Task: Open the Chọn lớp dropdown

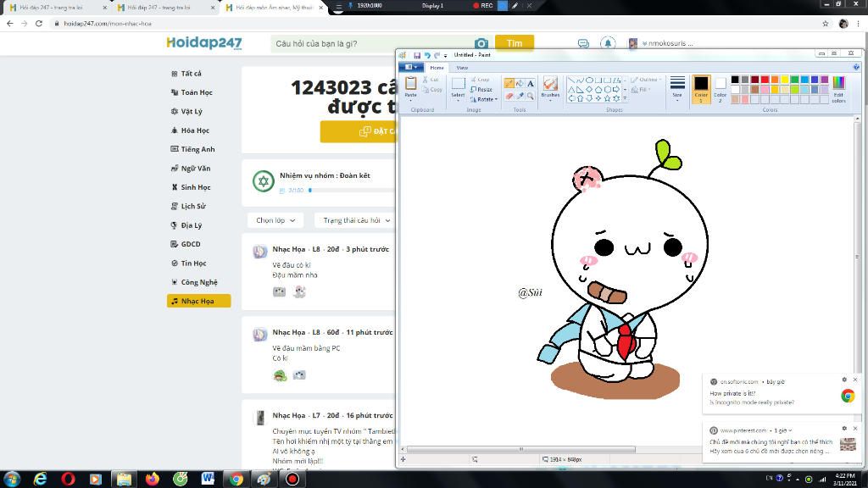Action: [275, 220]
